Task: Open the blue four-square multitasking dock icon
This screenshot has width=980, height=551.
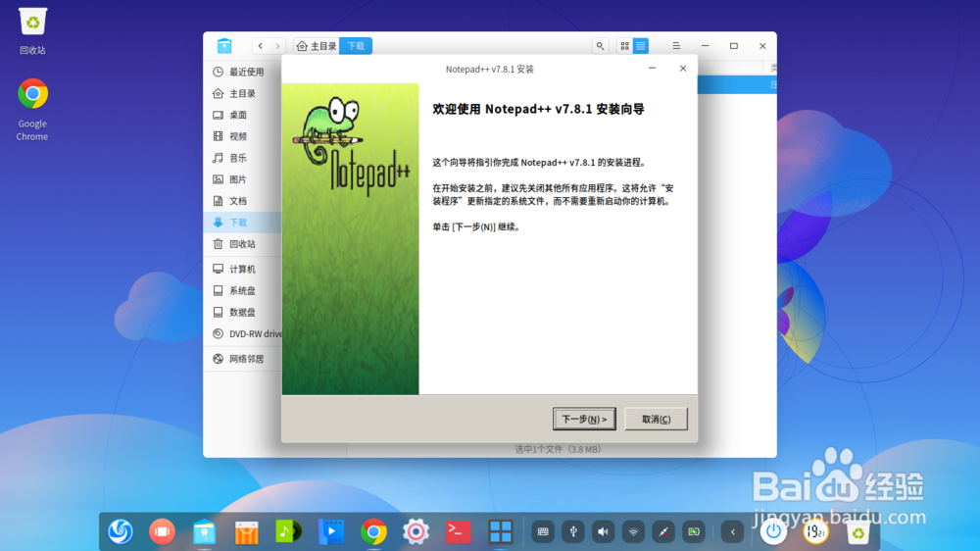Action: (x=500, y=531)
